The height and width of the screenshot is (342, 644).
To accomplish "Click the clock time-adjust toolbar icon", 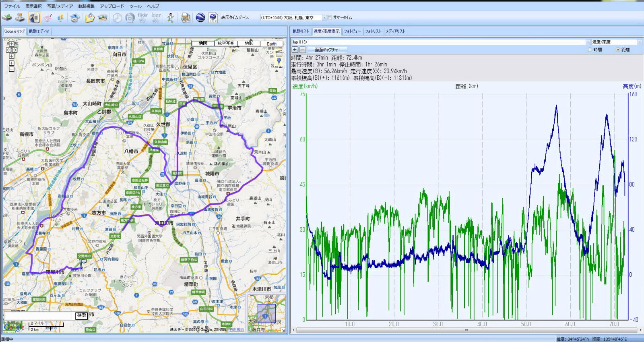I will 117,17.
